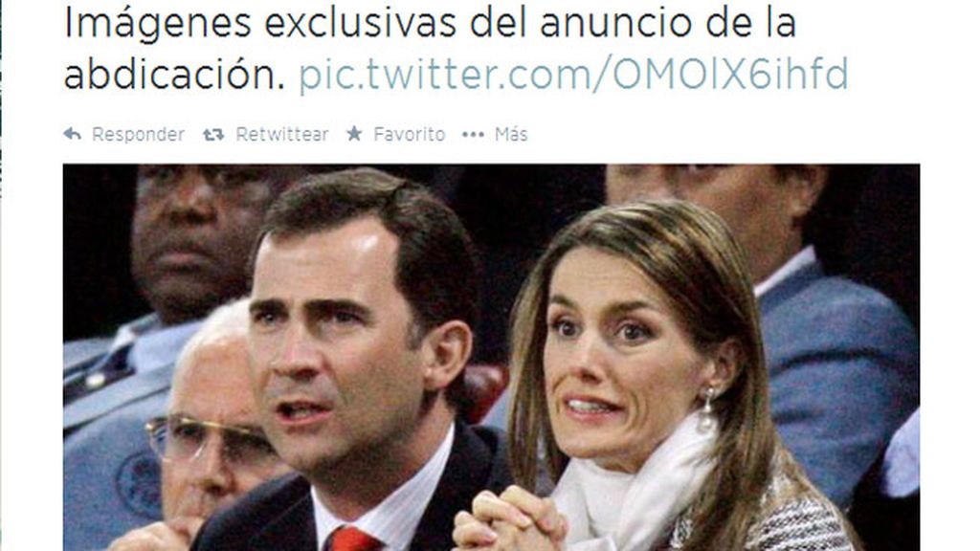Open the pic.twitter.com/OMOlX6ihfd link
Screen dimensions: 980x551
[573, 75]
